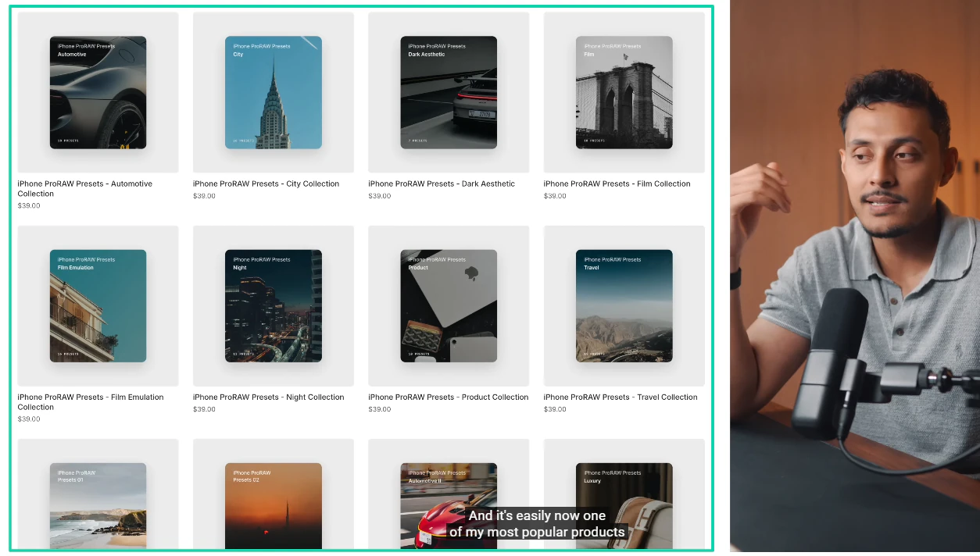Image resolution: width=980 pixels, height=556 pixels.
Task: Click the $39.00 price under Automotive Collection
Action: pos(29,206)
